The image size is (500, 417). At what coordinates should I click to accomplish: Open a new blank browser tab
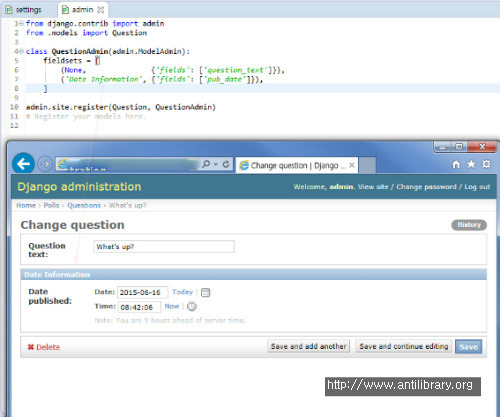point(368,165)
